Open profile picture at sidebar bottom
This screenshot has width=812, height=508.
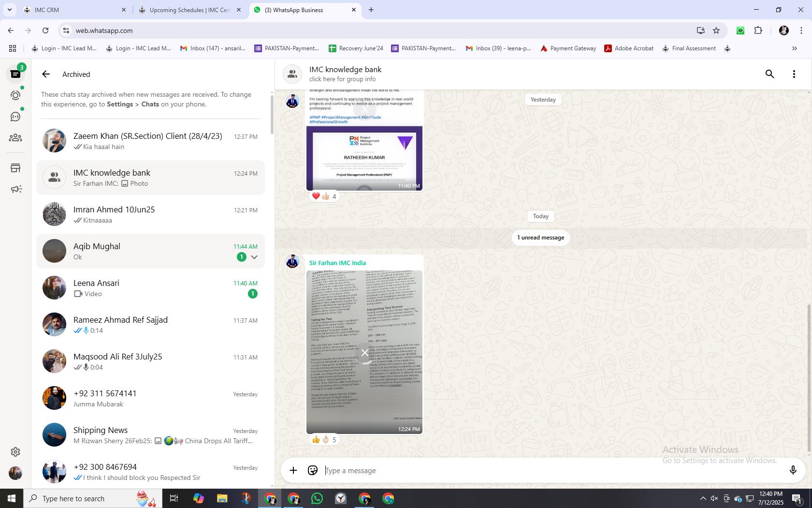pos(15,473)
